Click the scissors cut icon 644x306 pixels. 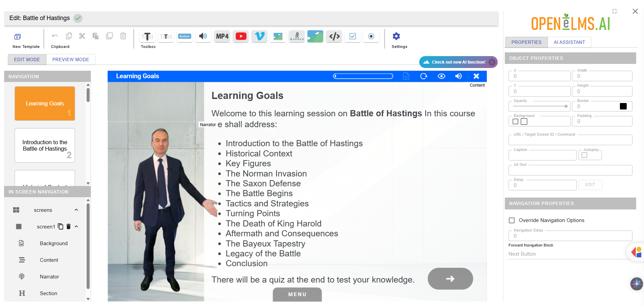[x=82, y=36]
